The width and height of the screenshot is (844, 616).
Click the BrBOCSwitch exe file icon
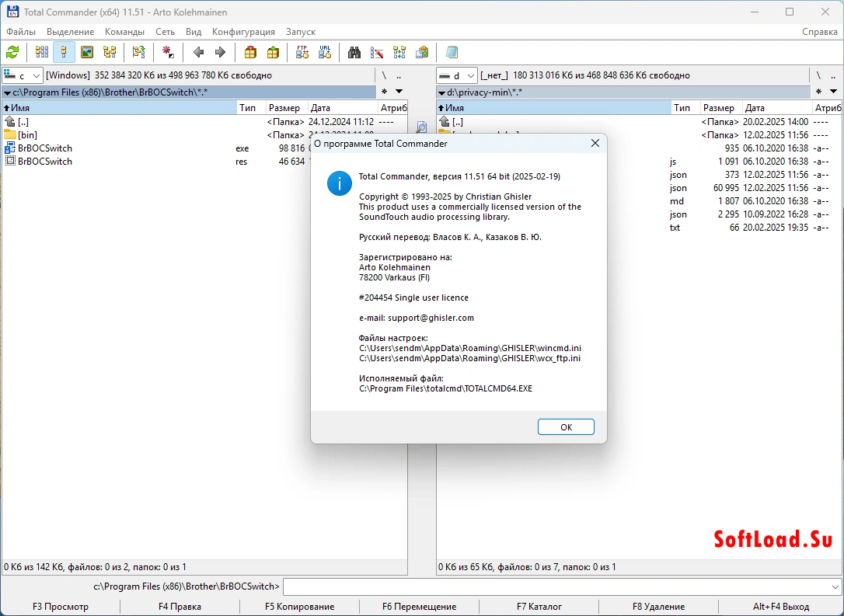(x=10, y=148)
